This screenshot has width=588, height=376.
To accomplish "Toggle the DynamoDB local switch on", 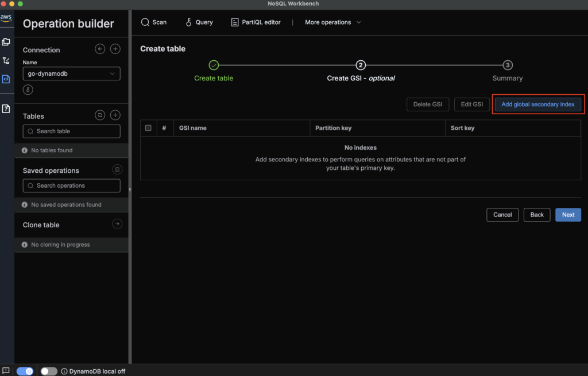I will [x=49, y=371].
